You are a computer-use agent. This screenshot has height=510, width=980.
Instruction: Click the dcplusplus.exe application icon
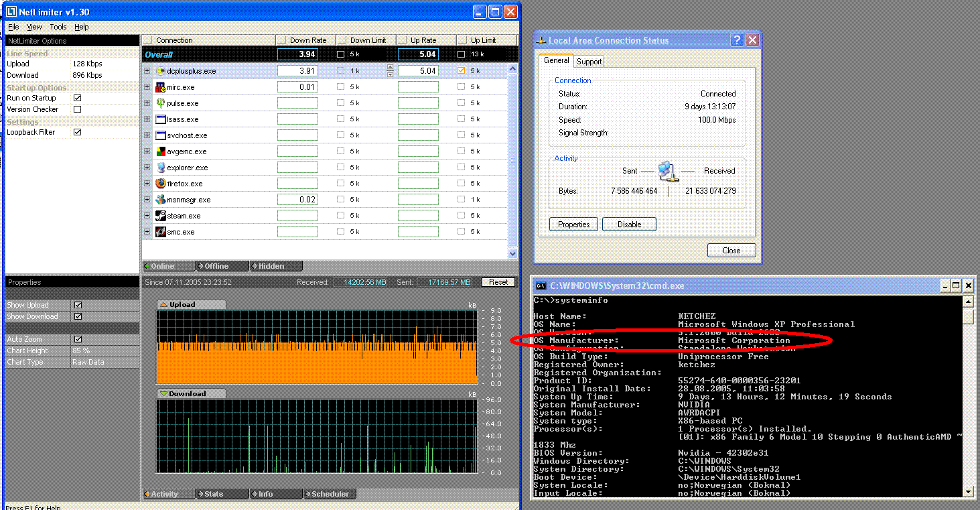(161, 70)
